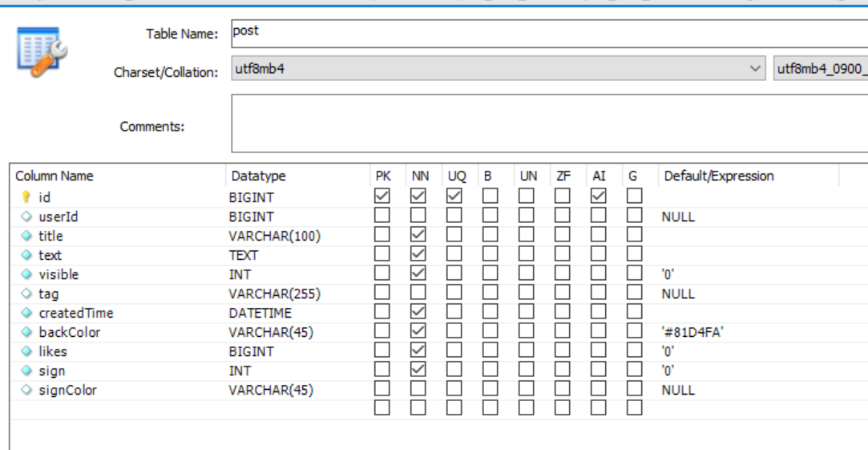Uncheck the UQ checkbox for id
Viewport: 868px width, 450px height.
click(x=454, y=196)
